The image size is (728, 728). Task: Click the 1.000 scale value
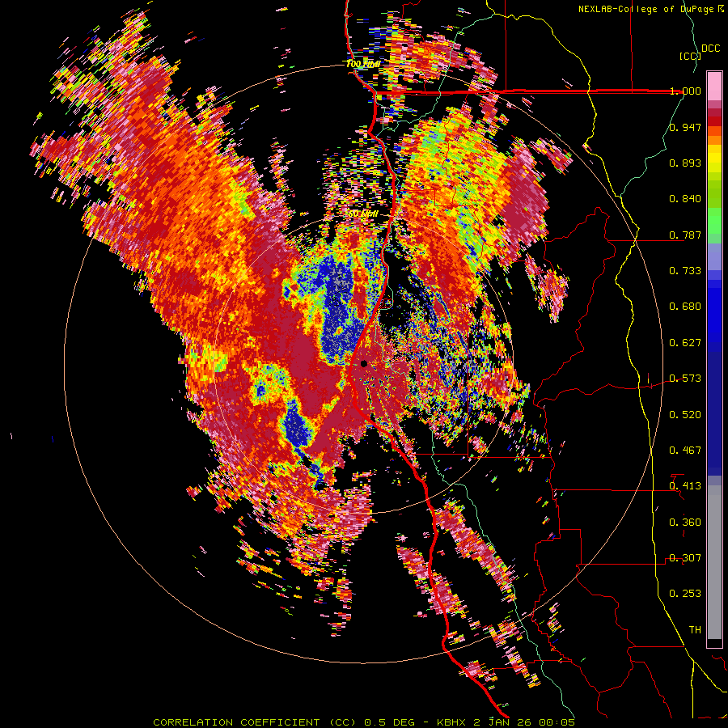pyautogui.click(x=685, y=91)
